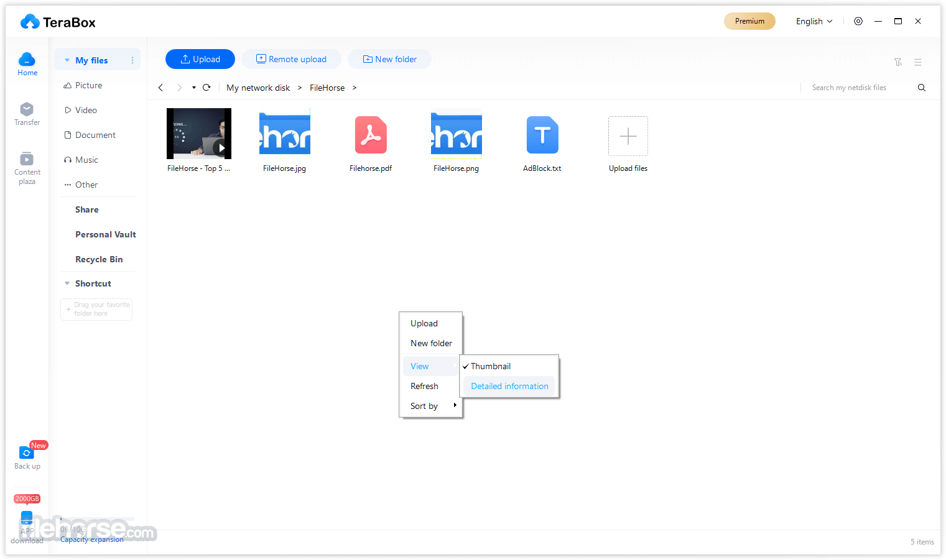Go forward with the right arrow
Viewport: 946px width, 560px height.
point(180,88)
